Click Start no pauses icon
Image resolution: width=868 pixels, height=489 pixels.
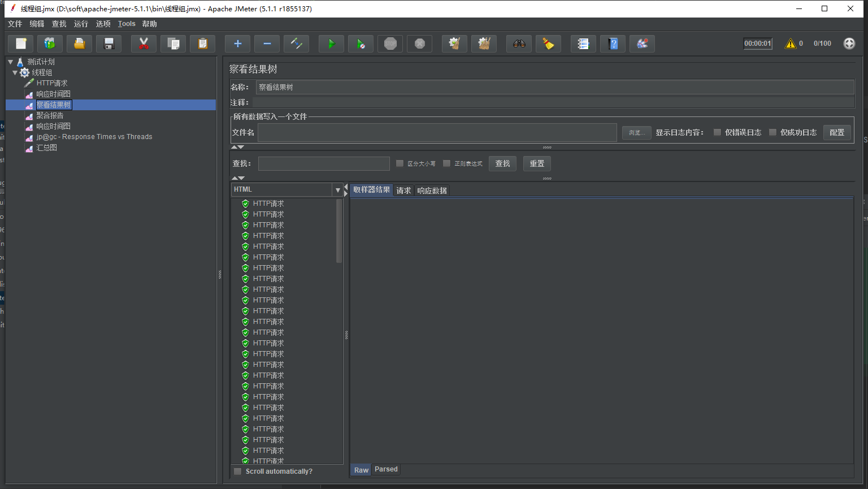(361, 44)
